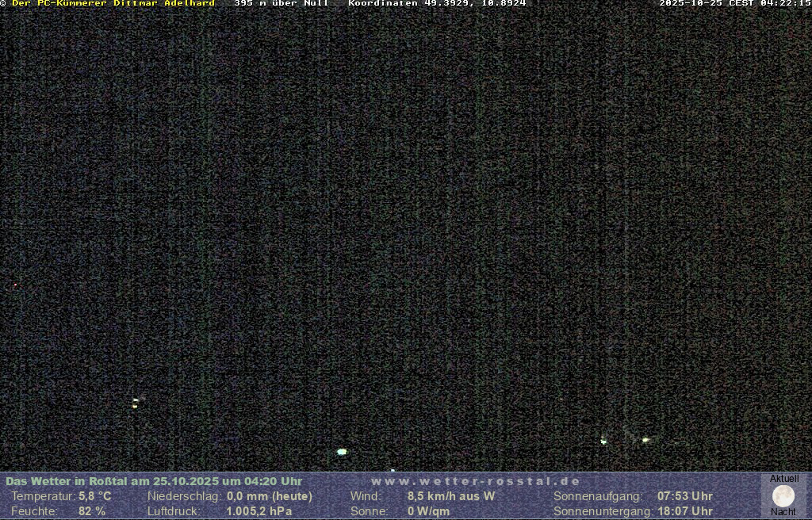This screenshot has width=812, height=520.
Task: Click the Koordinaten 49.3929, 10.8924 text
Action: coord(437,3)
